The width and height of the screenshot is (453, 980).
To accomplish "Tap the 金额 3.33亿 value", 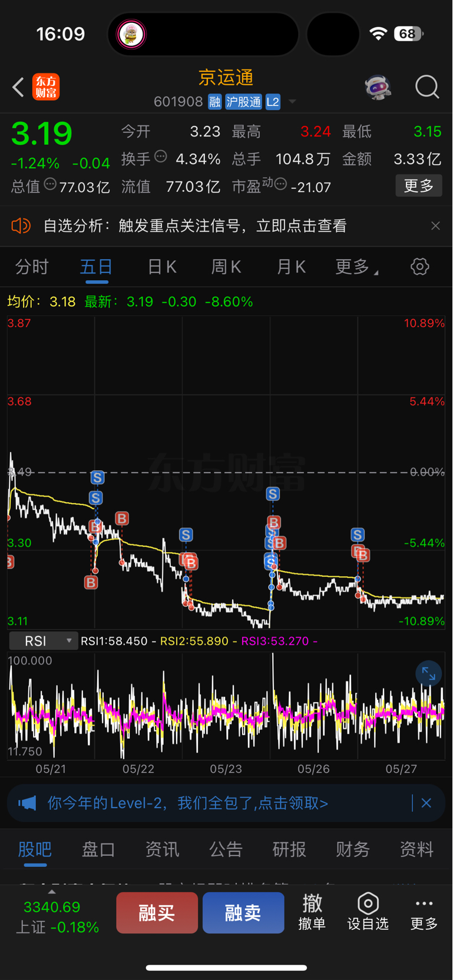I will (x=417, y=159).
